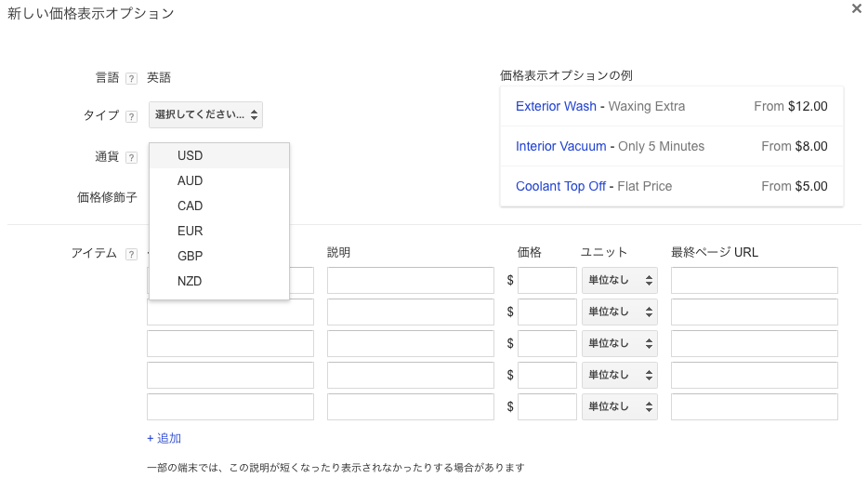This screenshot has width=868, height=478.
Task: Open first row 単位なし unit dropdown
Action: (x=620, y=280)
